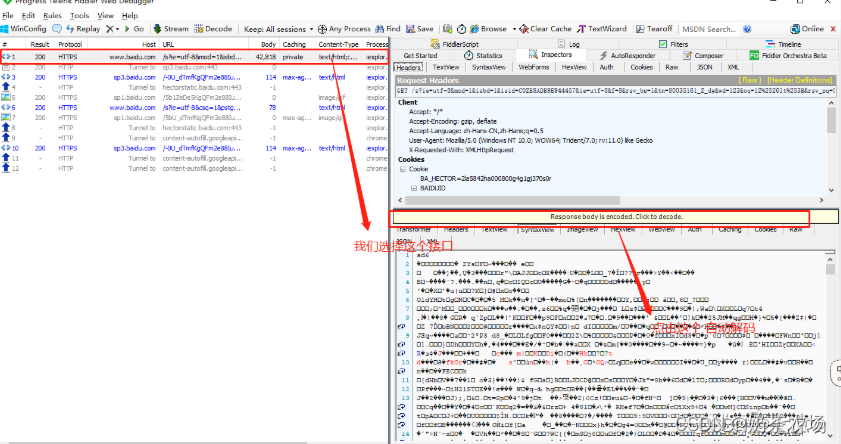Select request TextView inspector tab
The image size is (841, 444).
click(446, 67)
